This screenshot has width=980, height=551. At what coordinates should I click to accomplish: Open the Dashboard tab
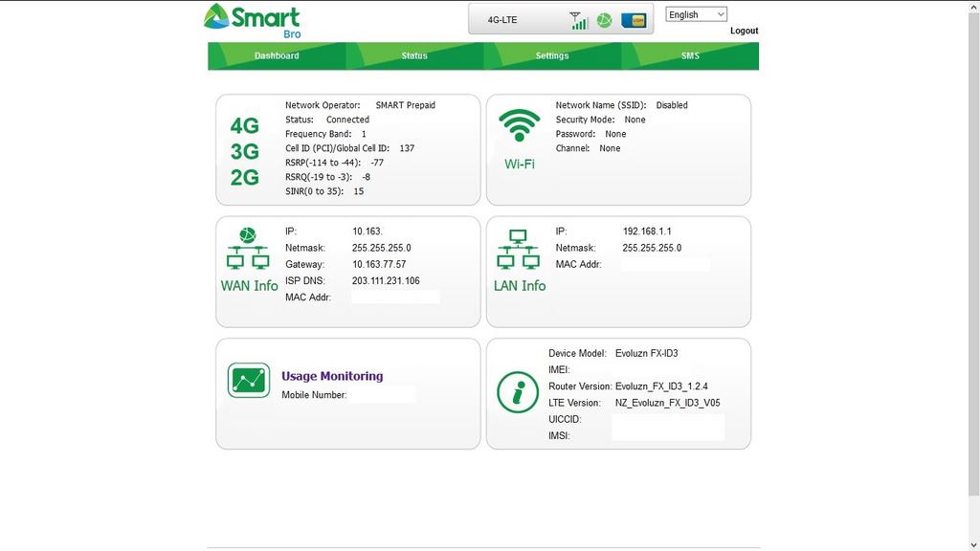[277, 55]
